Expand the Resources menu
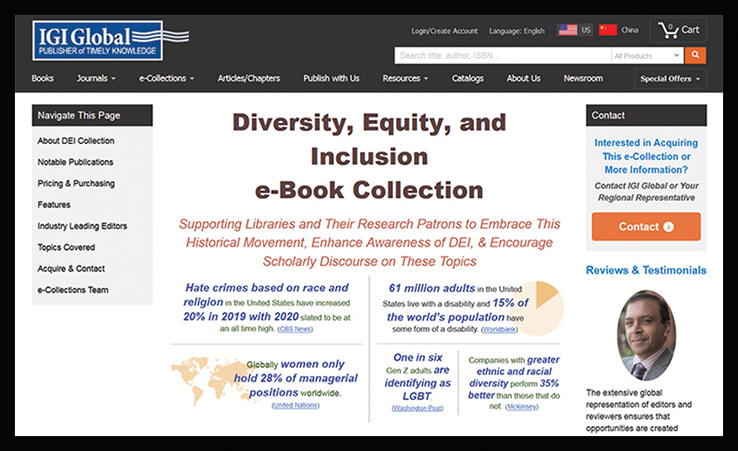Image resolution: width=738 pixels, height=451 pixels. [x=405, y=79]
